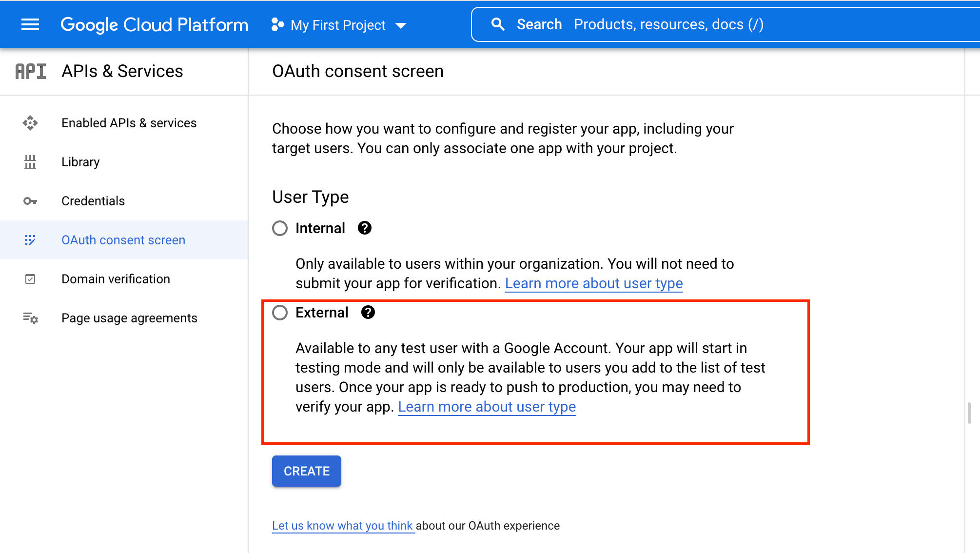Click the Credentials key icon
Image resolution: width=980 pixels, height=553 pixels.
pyautogui.click(x=30, y=201)
